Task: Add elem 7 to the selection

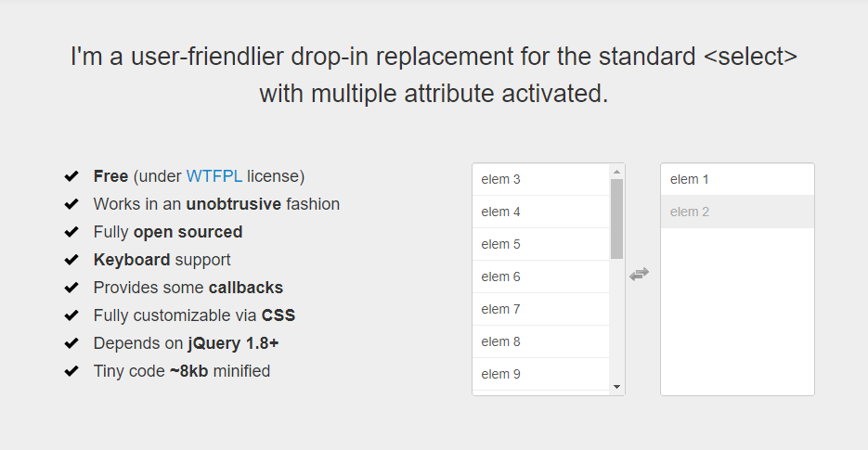Action: click(x=540, y=309)
